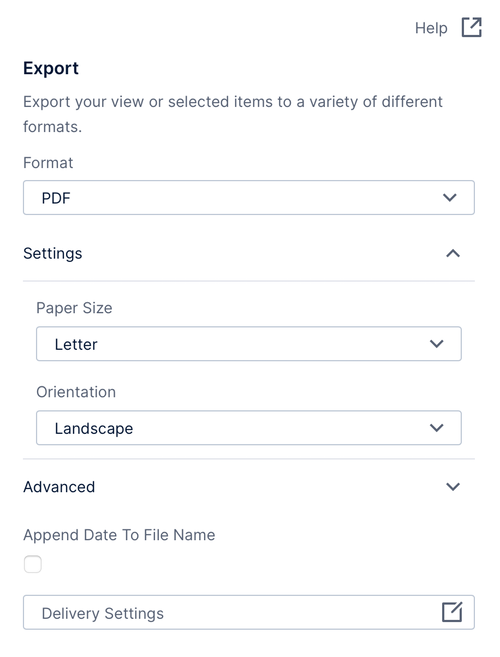Click the Export heading
Viewport: 500px width, 657px height.
[51, 68]
